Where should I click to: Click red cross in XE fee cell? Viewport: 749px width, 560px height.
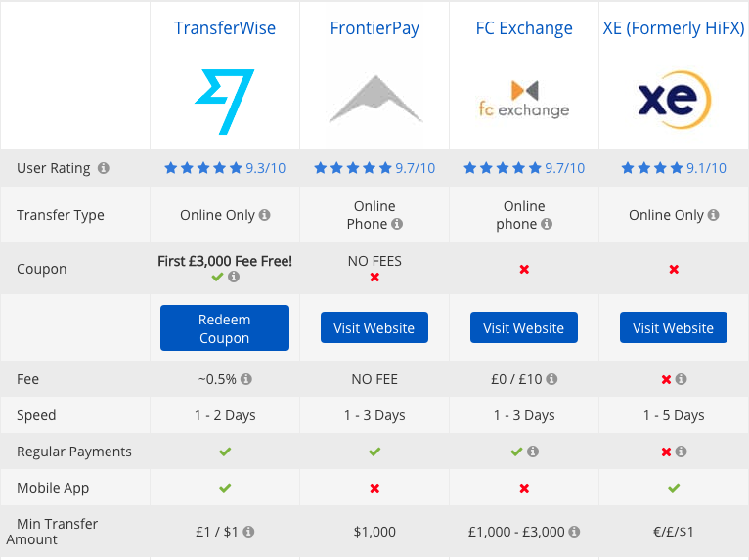(x=666, y=379)
